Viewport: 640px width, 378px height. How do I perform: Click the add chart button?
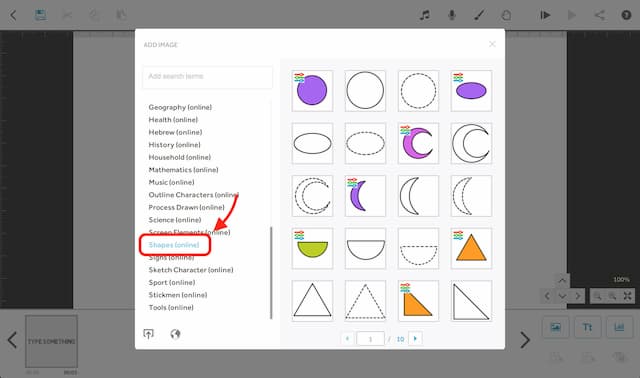tap(619, 327)
